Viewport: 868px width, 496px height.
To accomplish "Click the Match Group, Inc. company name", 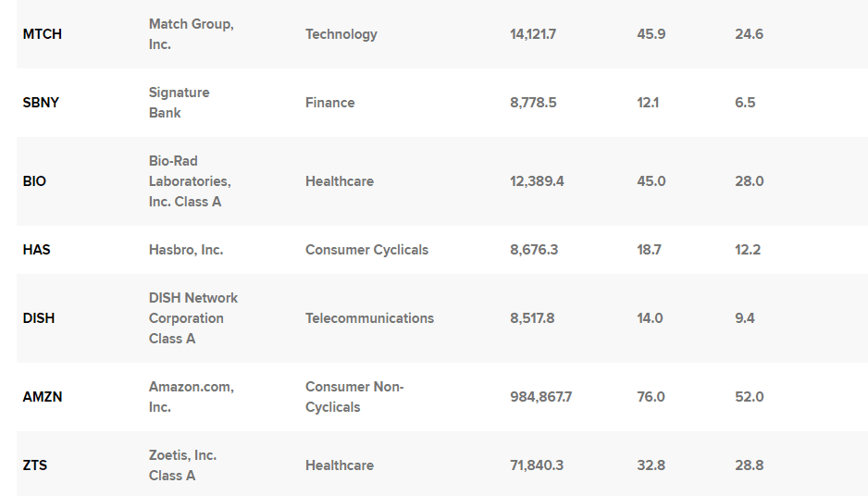I will (x=191, y=34).
